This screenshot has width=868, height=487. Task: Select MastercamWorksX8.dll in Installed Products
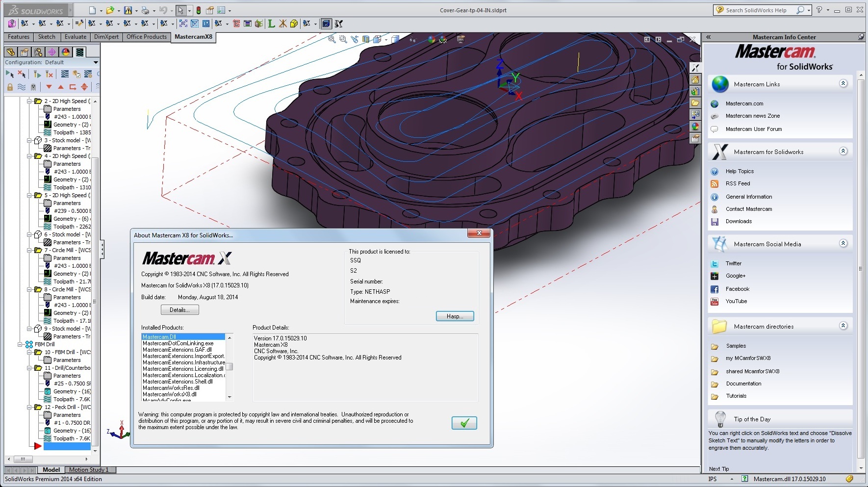[169, 394]
